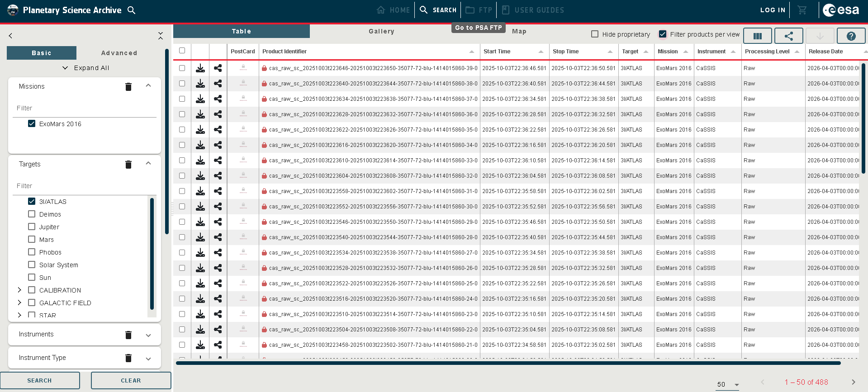The height and width of the screenshot is (392, 868).
Task: Download product ending 1414015860-21-0
Action: (200, 345)
